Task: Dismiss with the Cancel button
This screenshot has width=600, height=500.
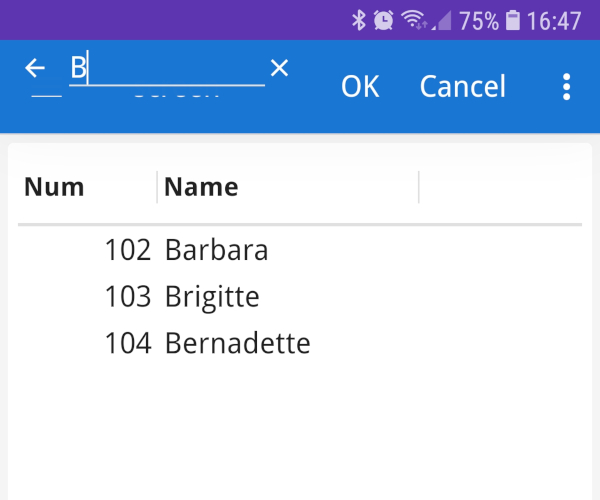Action: click(x=463, y=86)
